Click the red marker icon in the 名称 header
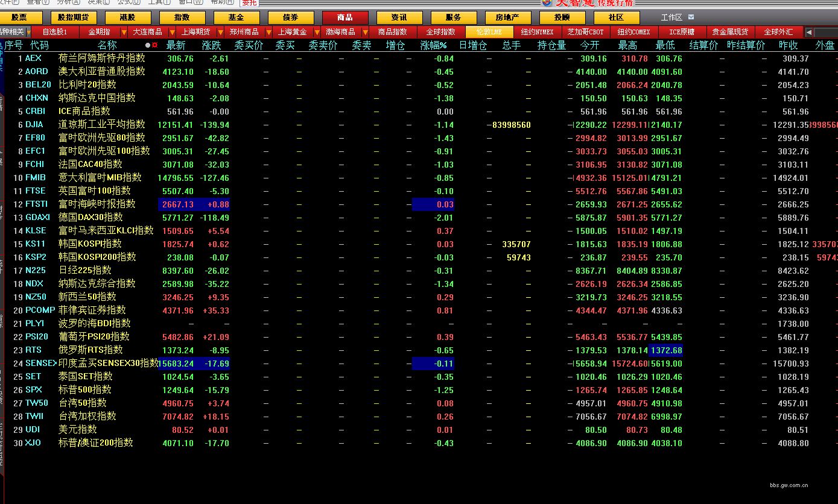 [x=154, y=45]
